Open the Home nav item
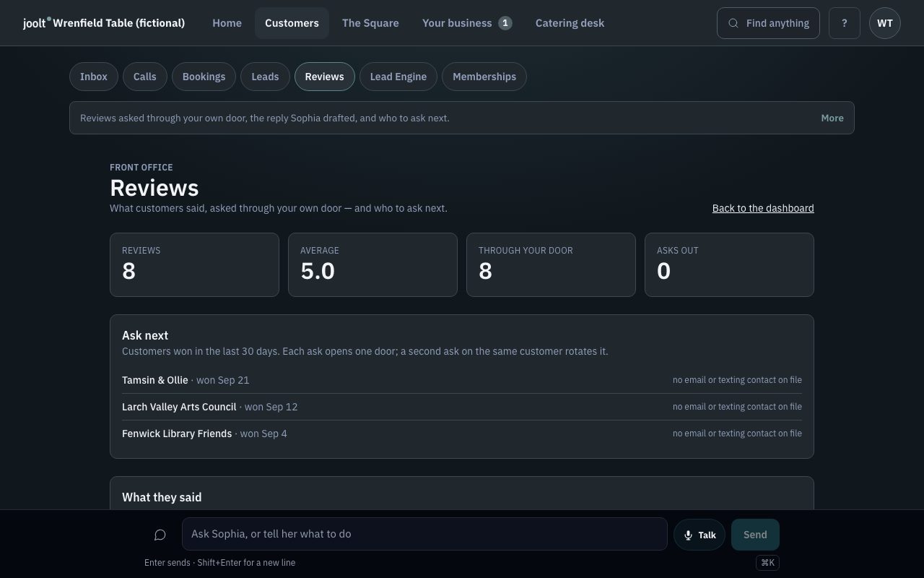Image resolution: width=924 pixels, height=578 pixels. coord(227,23)
